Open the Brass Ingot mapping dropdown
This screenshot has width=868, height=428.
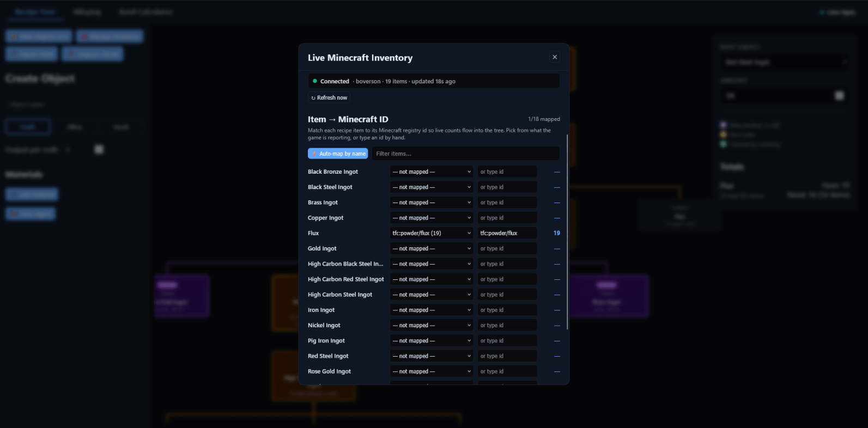tap(432, 203)
